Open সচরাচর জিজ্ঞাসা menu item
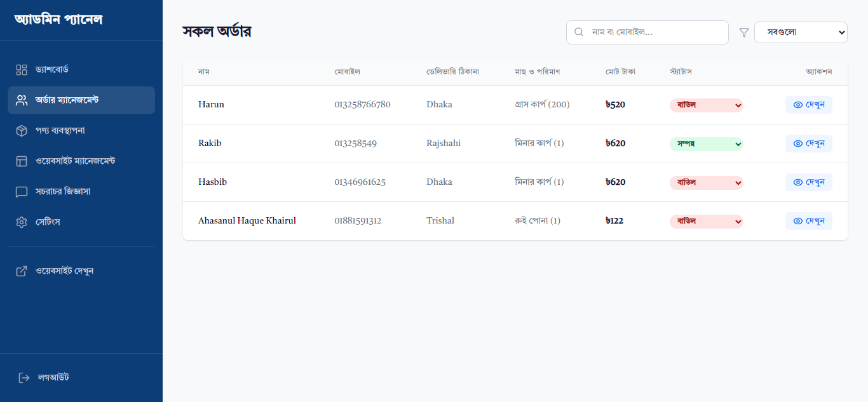Screen dimensions: 868x402 [63, 192]
